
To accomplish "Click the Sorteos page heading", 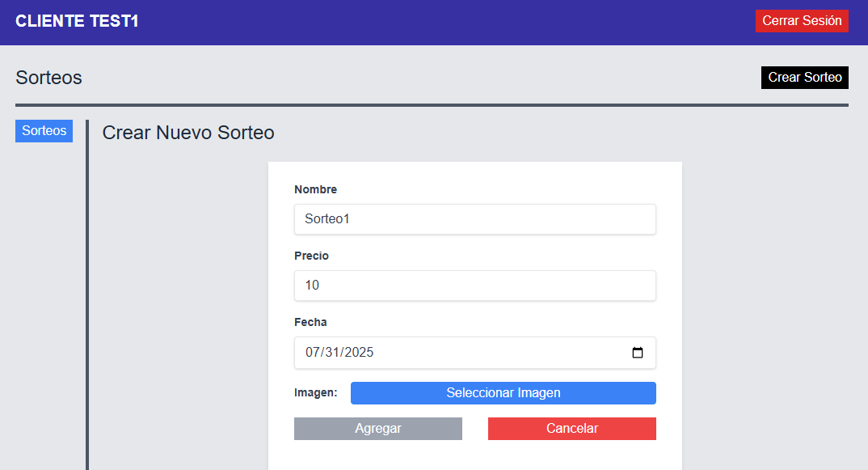I will (x=48, y=78).
